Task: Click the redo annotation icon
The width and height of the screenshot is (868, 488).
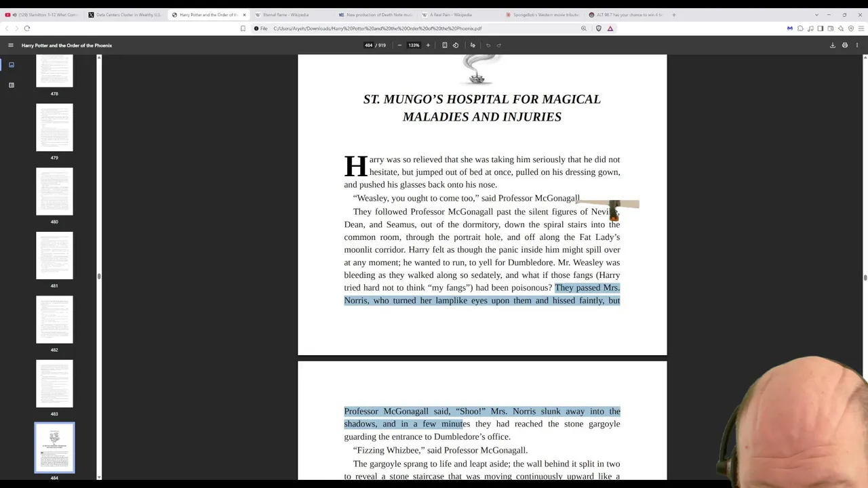Action: (499, 45)
